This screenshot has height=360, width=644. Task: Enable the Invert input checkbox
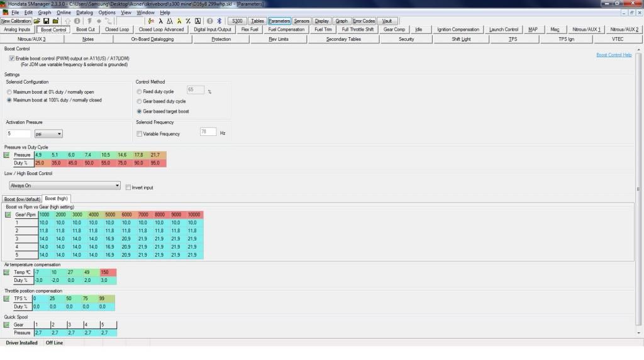click(128, 187)
